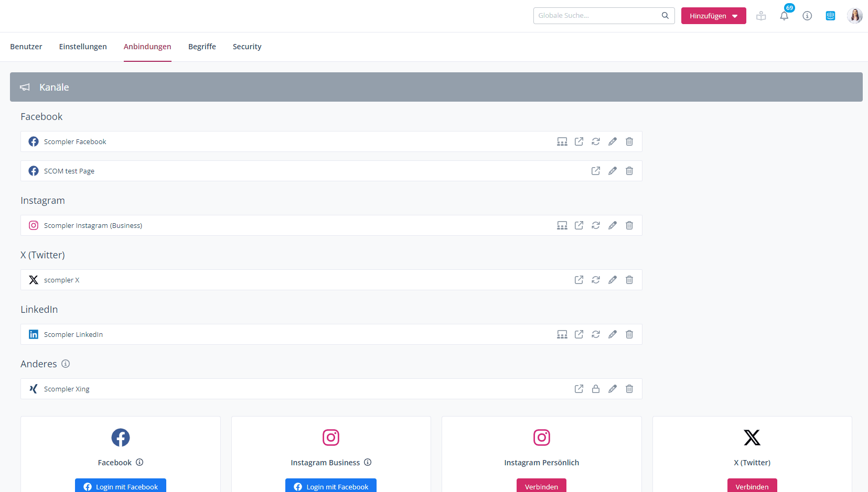
Task: Open the user avatar menu
Action: tap(854, 16)
